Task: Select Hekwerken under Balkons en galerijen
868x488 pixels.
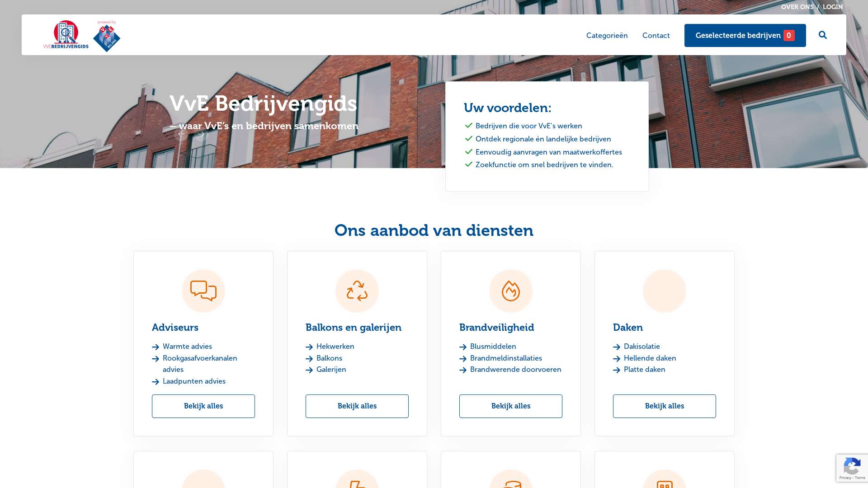Action: [x=335, y=346]
